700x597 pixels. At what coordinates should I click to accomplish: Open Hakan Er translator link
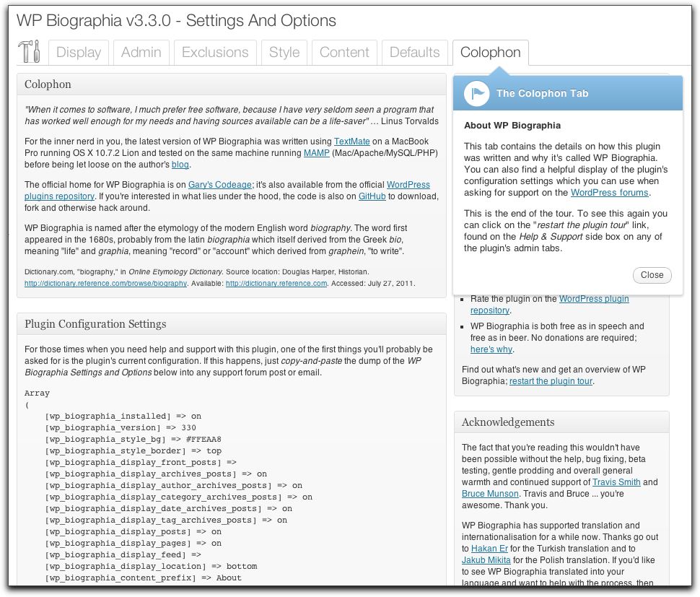point(484,549)
